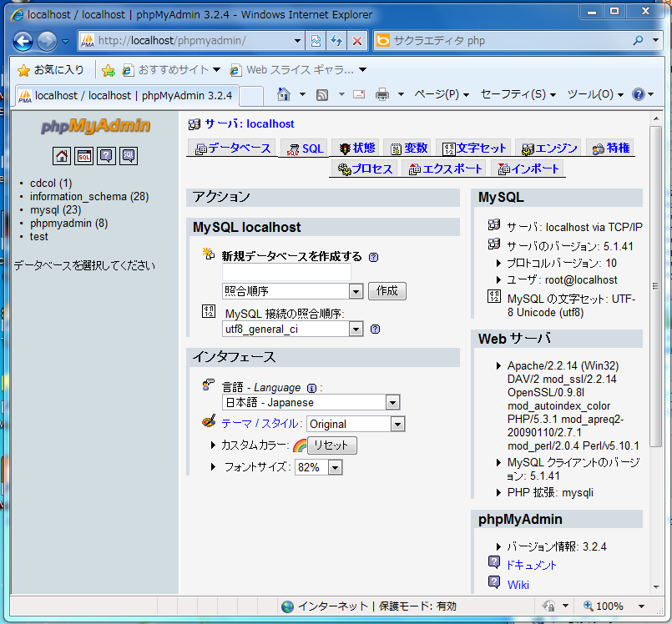The image size is (672, 624).
Task: Click help icon next to create database
Action: (373, 258)
